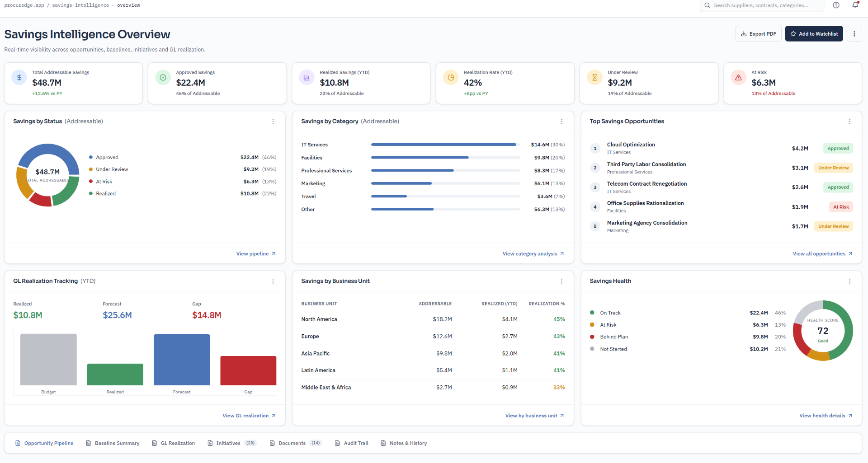The height and width of the screenshot is (463, 868).
Task: Click the warning triangle icon on At Risk card
Action: pyautogui.click(x=738, y=78)
